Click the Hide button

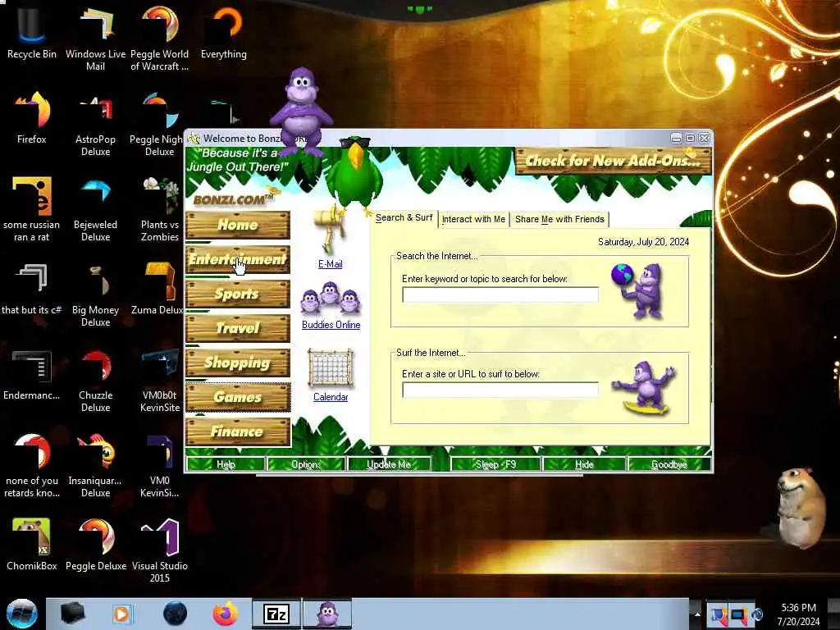[x=584, y=464]
